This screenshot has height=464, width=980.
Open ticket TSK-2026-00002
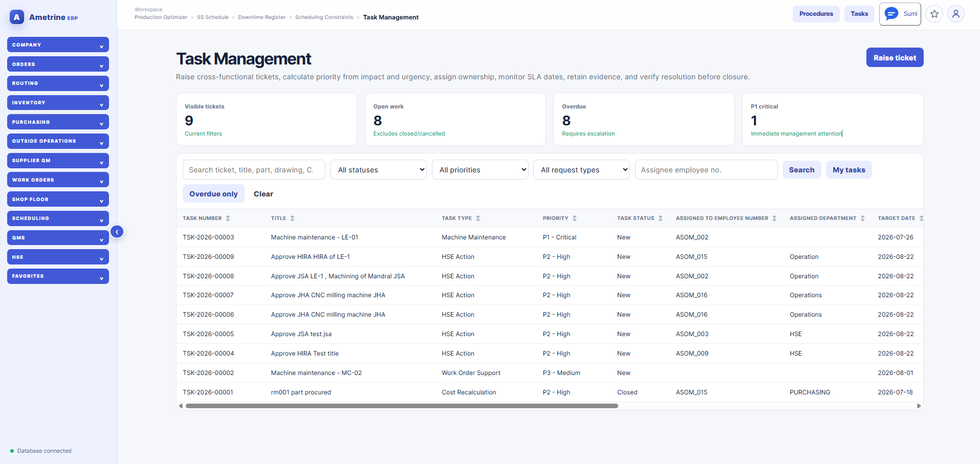point(208,373)
